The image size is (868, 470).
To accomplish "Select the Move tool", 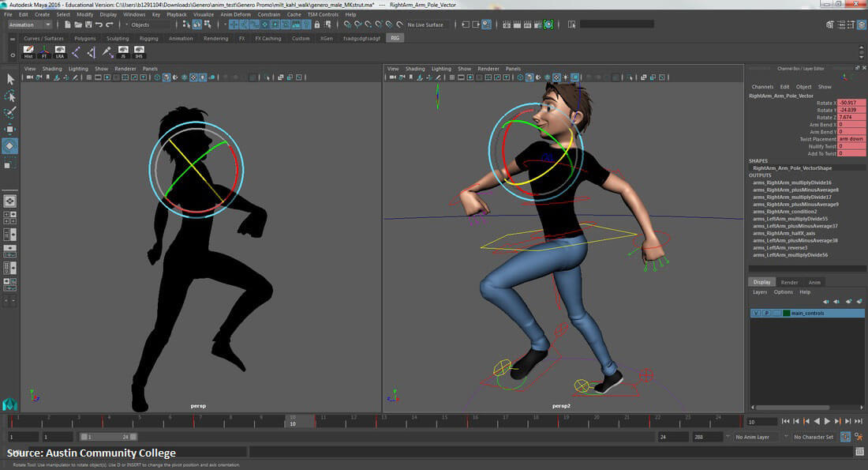I will [x=11, y=127].
